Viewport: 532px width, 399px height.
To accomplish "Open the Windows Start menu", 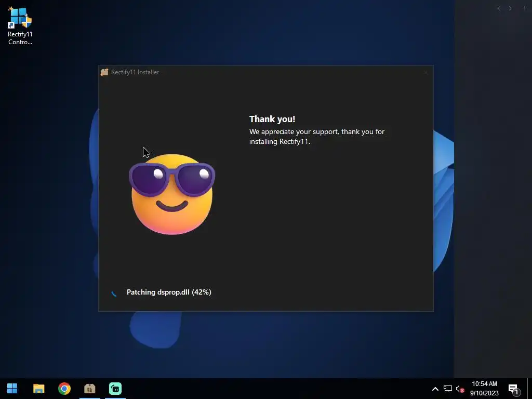I will tap(12, 389).
